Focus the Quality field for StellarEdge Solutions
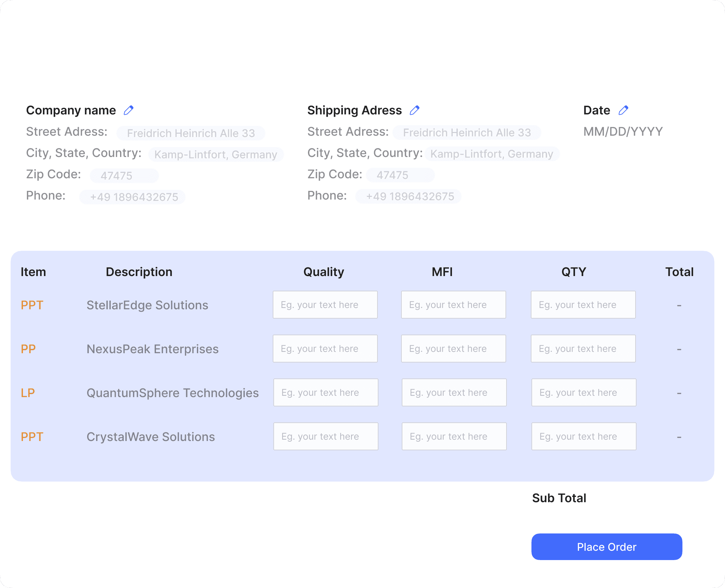 coord(325,305)
